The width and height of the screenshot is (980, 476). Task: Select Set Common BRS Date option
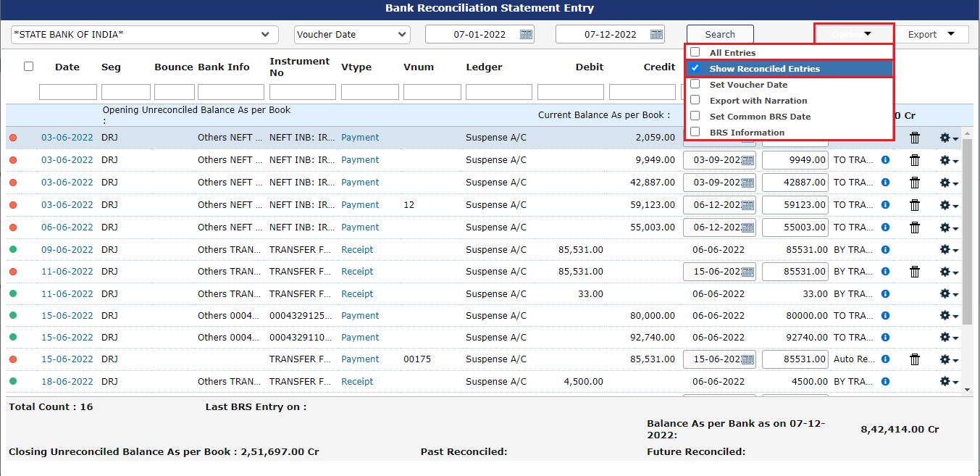[x=695, y=116]
